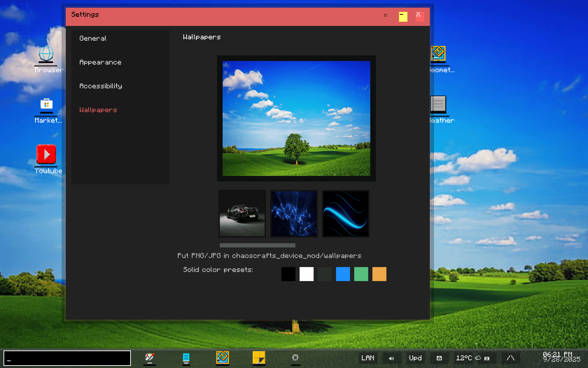
Task: Click the paint app taskbar icon
Action: [150, 358]
